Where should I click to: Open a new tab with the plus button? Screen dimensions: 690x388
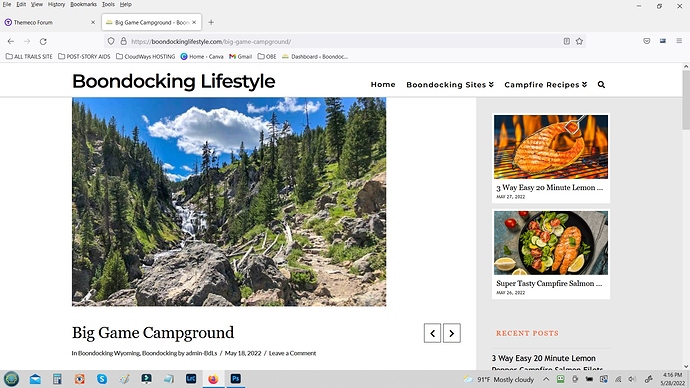point(211,22)
